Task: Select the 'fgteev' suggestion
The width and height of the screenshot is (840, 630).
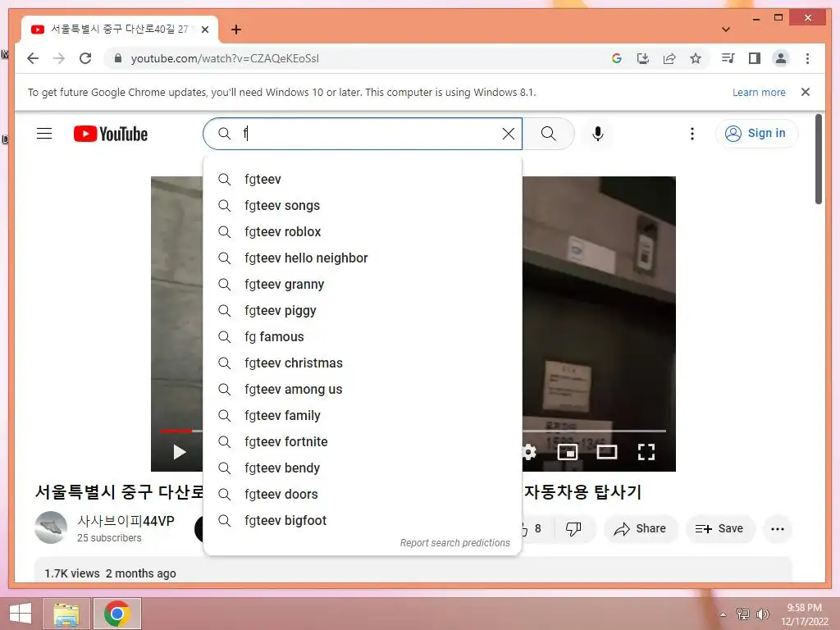Action: point(362,179)
